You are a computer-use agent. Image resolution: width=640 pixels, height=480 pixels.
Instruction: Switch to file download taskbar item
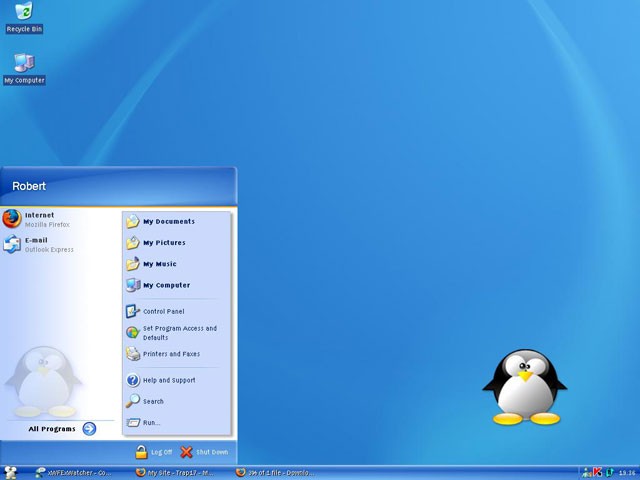point(275,473)
